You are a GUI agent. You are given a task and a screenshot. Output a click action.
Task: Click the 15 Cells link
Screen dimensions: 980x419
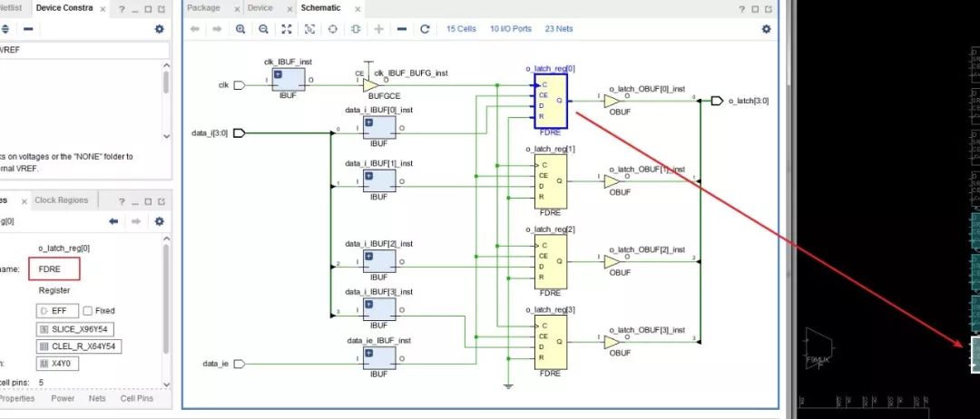click(461, 29)
